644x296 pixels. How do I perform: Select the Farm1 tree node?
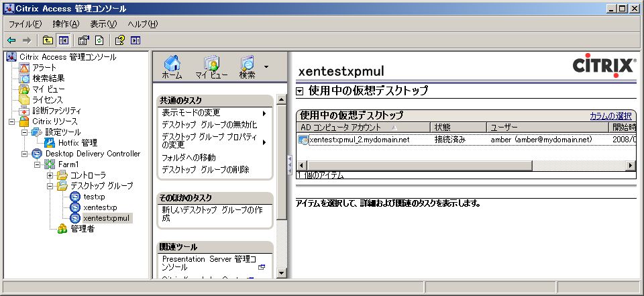pyautogui.click(x=69, y=164)
